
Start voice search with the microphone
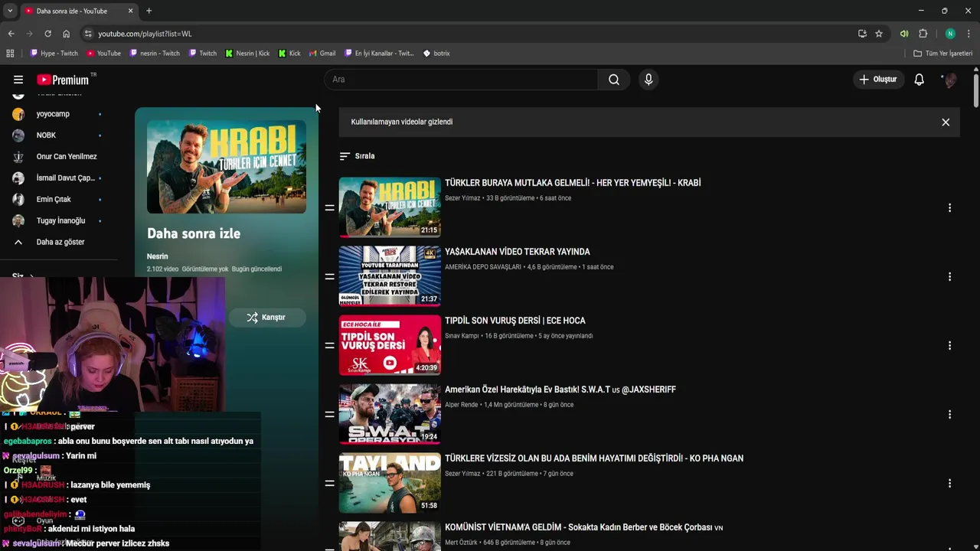tap(648, 80)
